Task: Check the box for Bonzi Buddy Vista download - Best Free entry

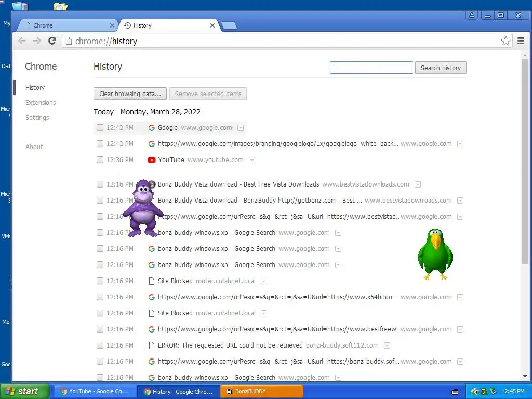Action: coord(100,184)
